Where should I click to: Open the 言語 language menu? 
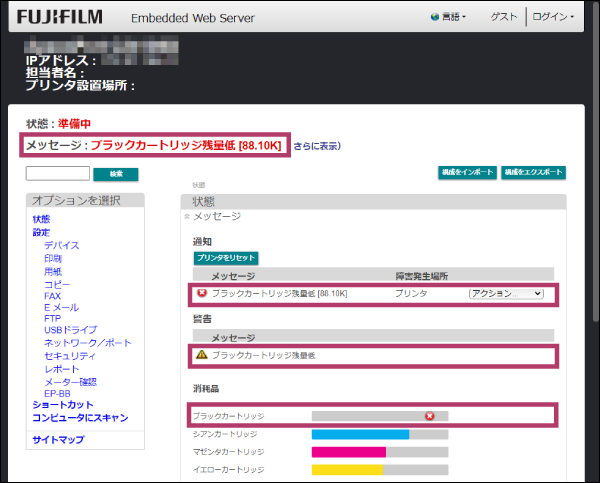tap(448, 17)
